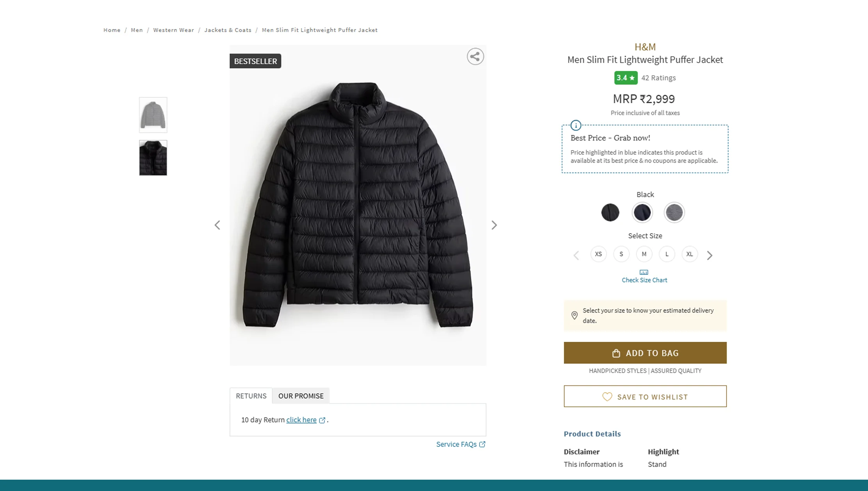The height and width of the screenshot is (491, 868).
Task: Click the info icon above Best Price box
Action: pos(576,125)
